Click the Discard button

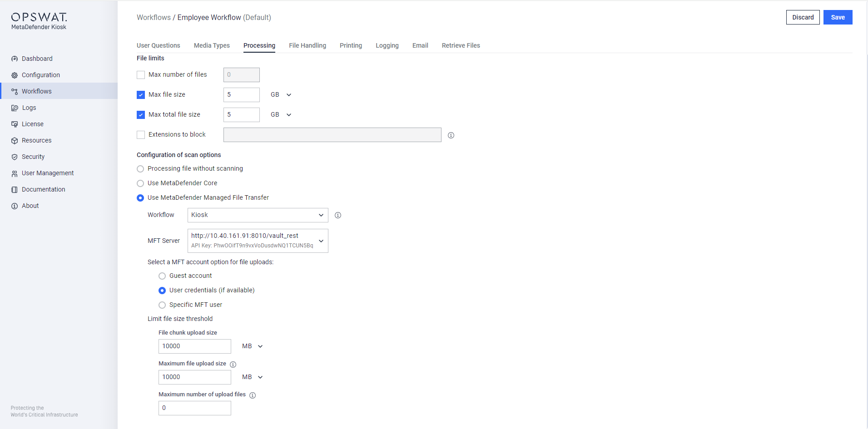(x=803, y=17)
